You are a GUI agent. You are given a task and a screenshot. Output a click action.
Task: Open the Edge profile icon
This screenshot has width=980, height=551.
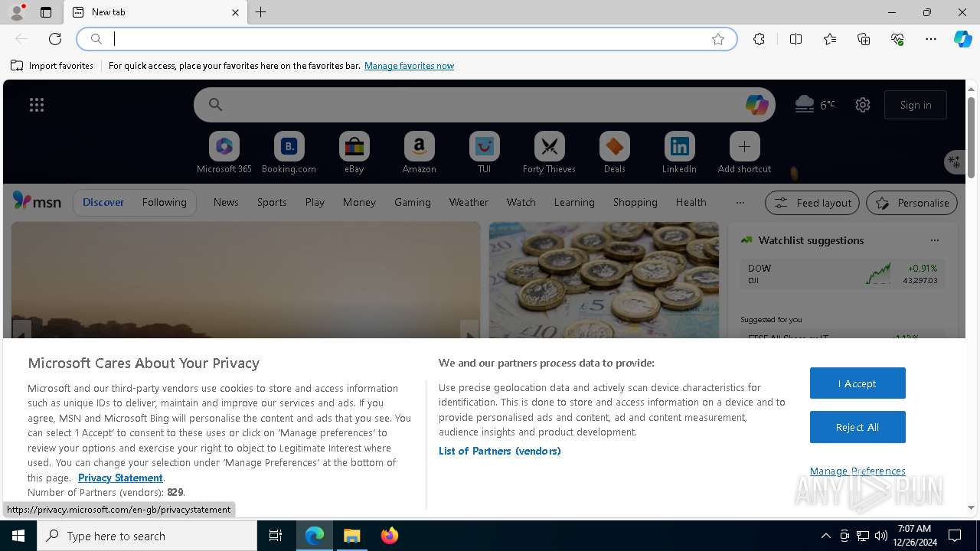17,12
